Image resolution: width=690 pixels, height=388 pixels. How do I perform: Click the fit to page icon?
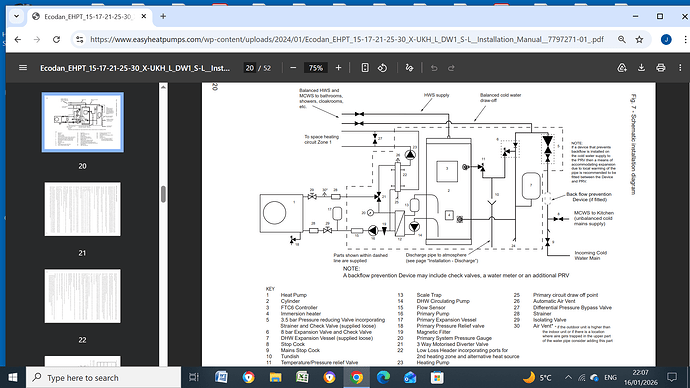pos(365,68)
